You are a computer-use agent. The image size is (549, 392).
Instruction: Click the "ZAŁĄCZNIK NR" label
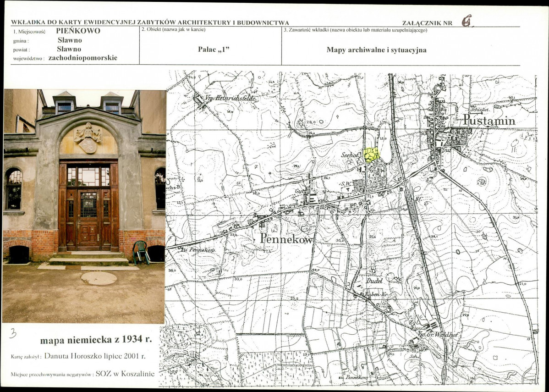427,23
